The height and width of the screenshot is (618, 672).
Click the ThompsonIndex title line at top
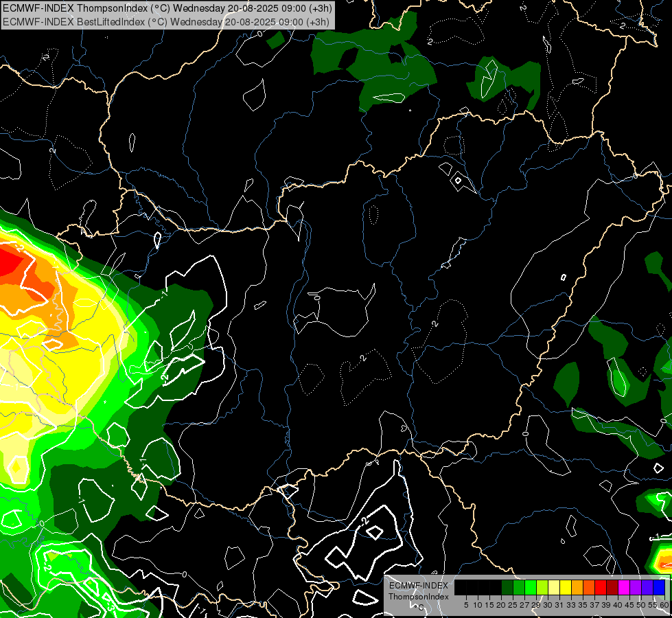coord(167,8)
